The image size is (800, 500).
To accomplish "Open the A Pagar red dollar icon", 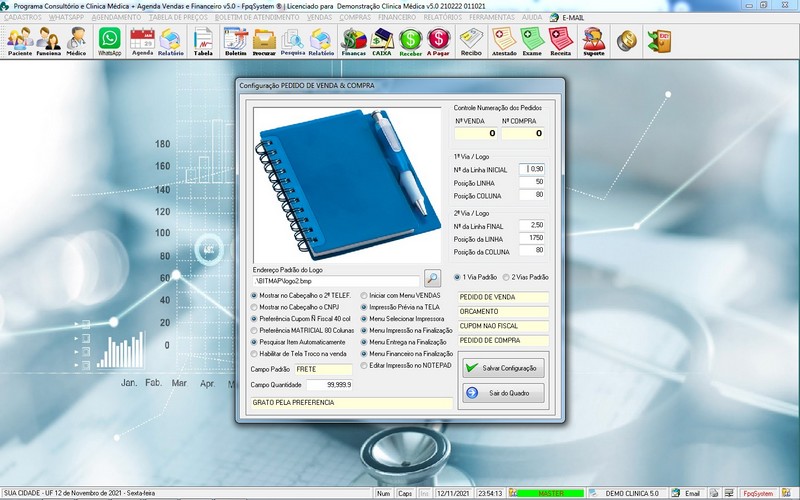I will click(438, 41).
